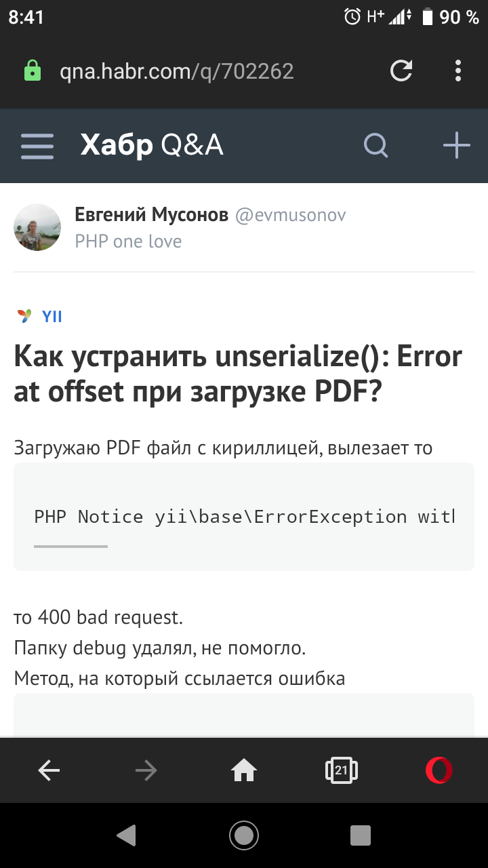Tap the browser forward arrow

coord(146,770)
